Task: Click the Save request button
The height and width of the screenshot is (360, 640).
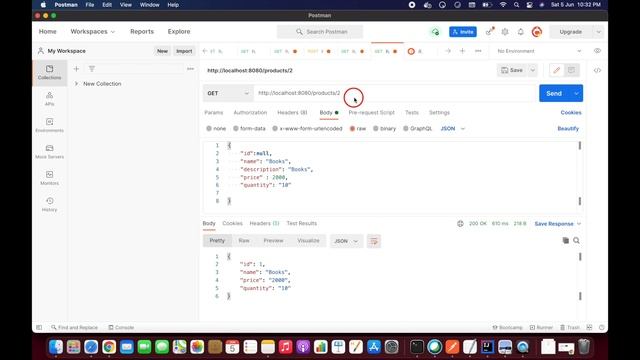Action: pos(512,70)
